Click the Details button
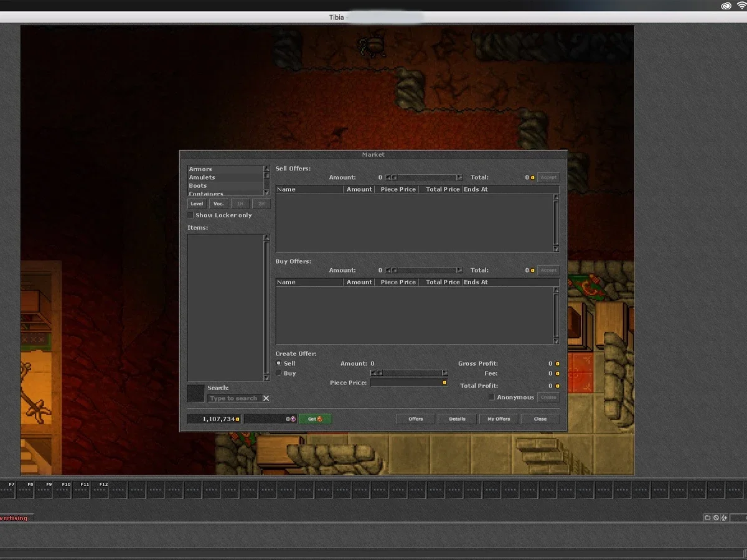Viewport: 747px width, 560px height. point(457,419)
